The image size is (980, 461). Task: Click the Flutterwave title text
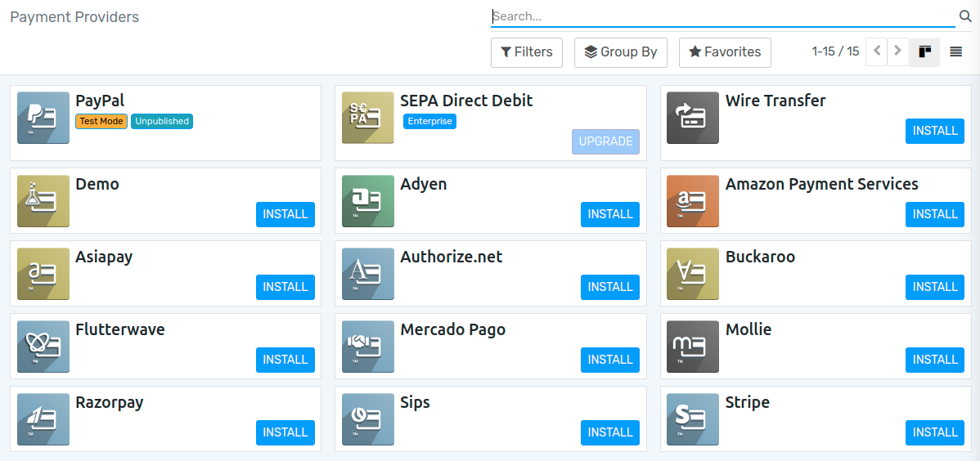point(120,330)
